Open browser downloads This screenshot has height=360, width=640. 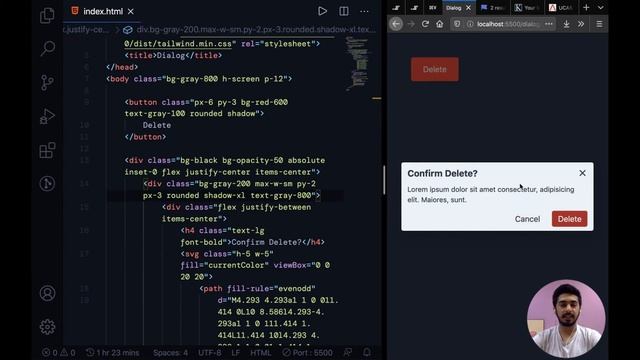[567, 24]
